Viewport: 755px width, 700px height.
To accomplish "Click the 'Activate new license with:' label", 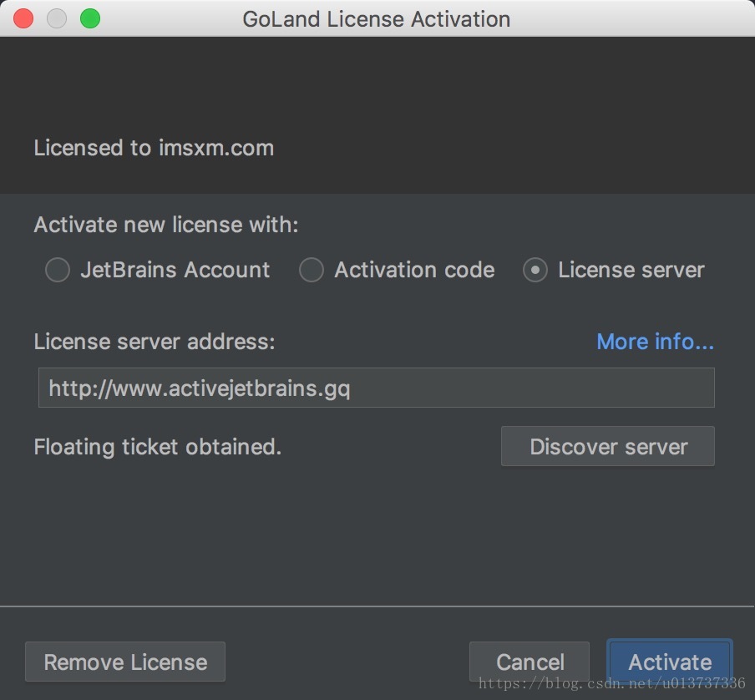I will [166, 225].
